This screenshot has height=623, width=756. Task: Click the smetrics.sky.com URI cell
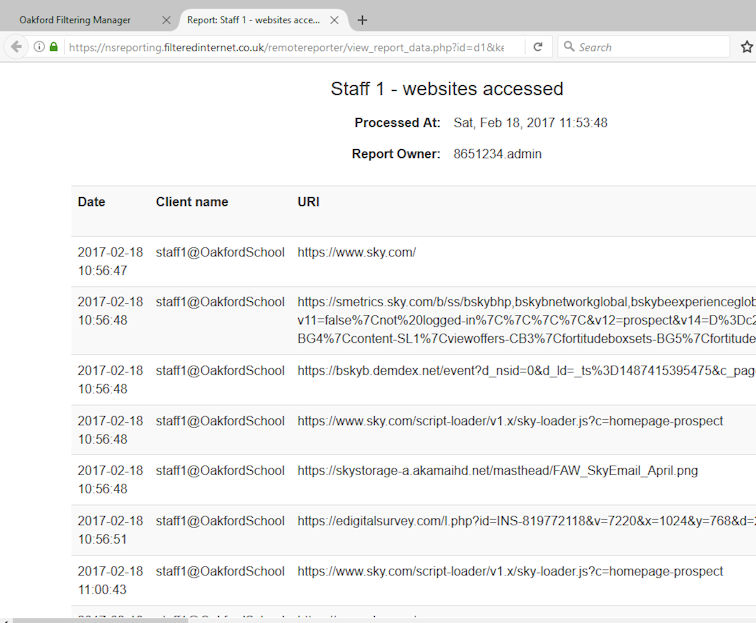(x=526, y=320)
